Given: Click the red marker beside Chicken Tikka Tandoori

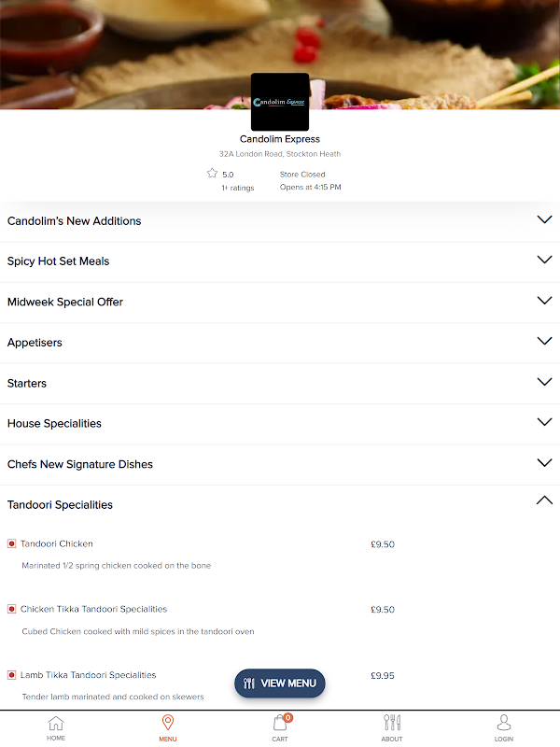Looking at the screenshot, I should pos(12,609).
